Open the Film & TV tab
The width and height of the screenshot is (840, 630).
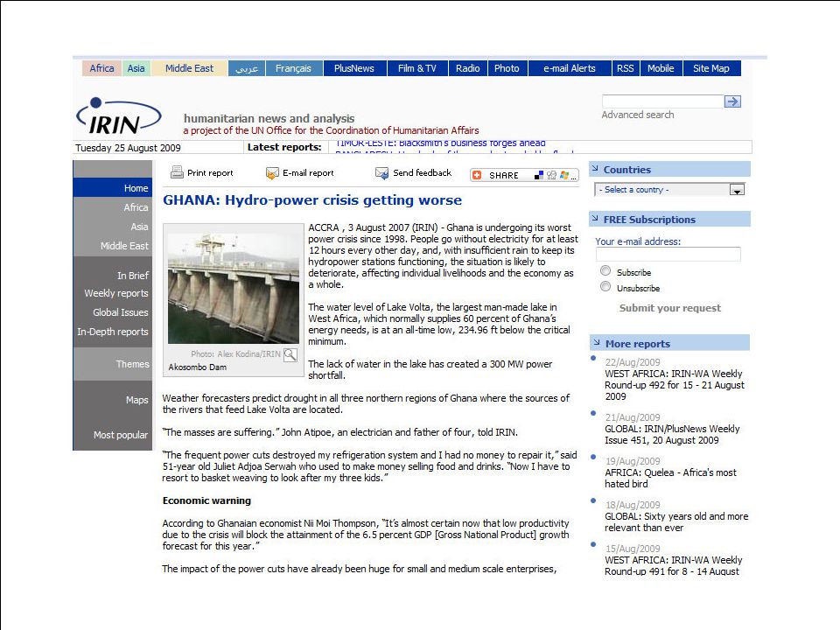[x=417, y=68]
